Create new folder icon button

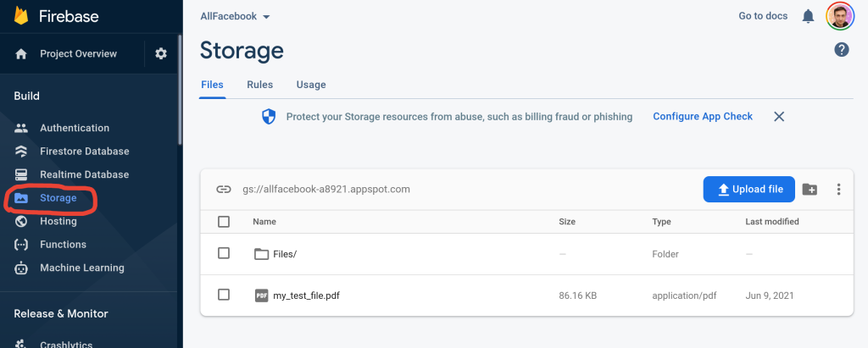(x=810, y=189)
